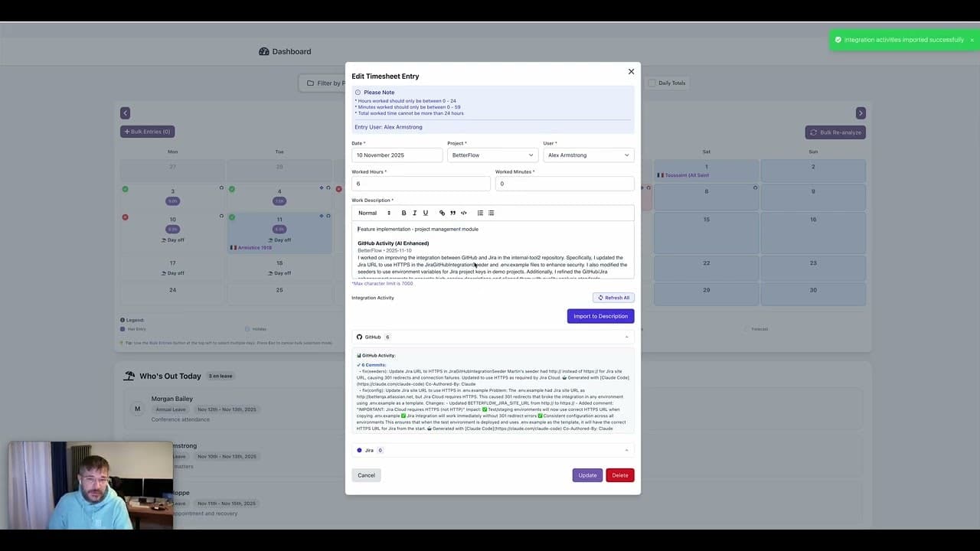Screen dimensions: 980x551
Task: Expand the Jira activity section
Action: pos(626,450)
